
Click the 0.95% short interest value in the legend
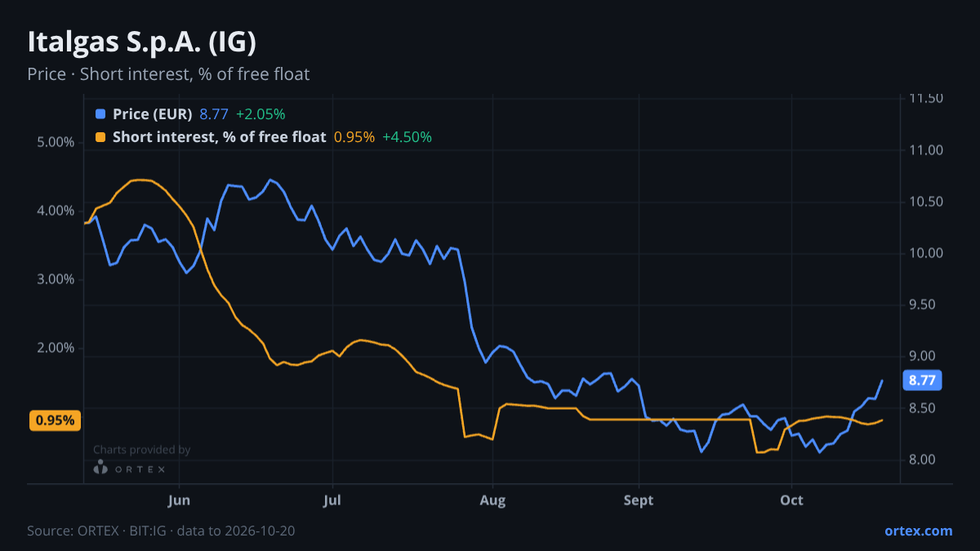(x=354, y=137)
